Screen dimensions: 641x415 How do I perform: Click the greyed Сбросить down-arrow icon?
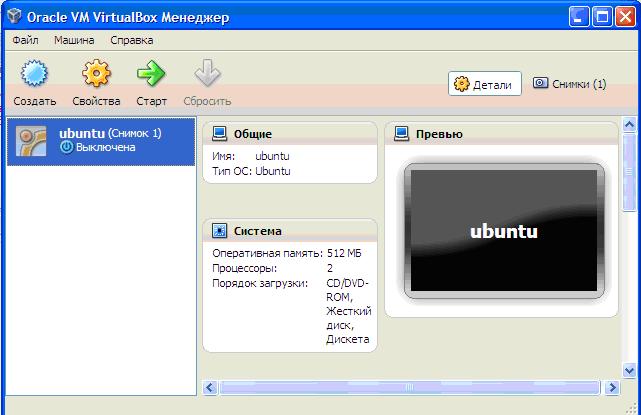click(207, 73)
